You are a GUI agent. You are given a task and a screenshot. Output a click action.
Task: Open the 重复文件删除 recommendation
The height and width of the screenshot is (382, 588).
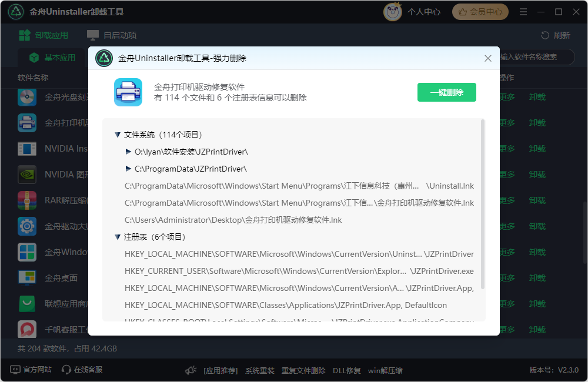pyautogui.click(x=303, y=371)
